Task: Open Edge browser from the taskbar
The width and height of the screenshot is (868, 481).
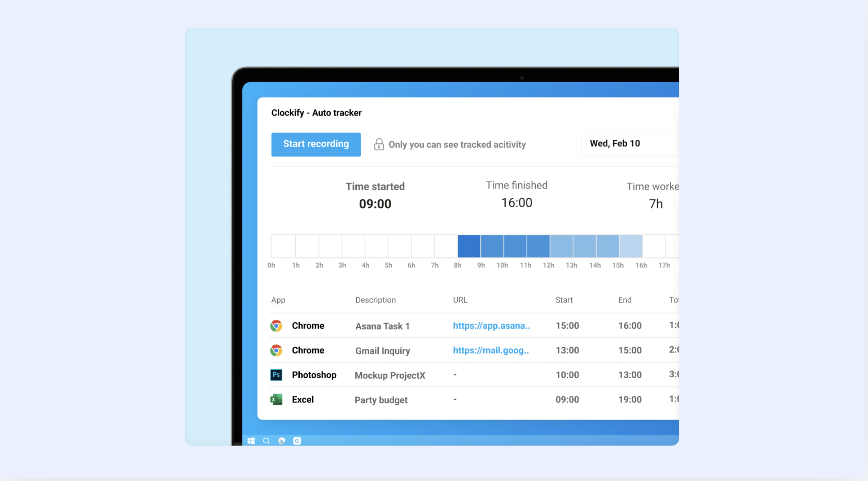Action: [x=282, y=441]
